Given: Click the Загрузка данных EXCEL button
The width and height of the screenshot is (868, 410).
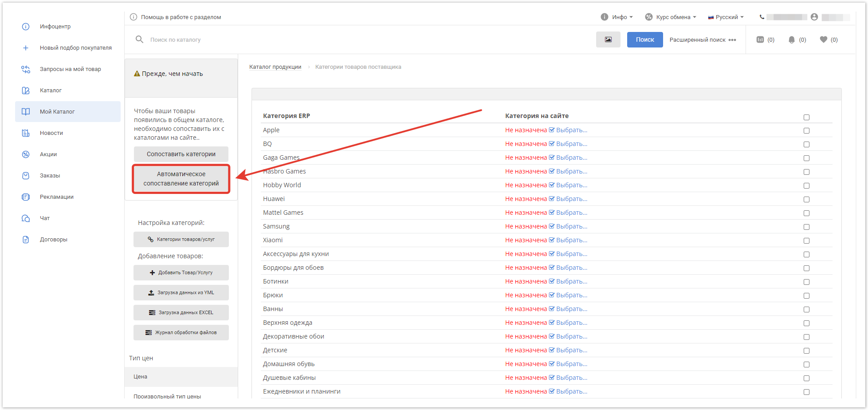Looking at the screenshot, I should pos(181,312).
